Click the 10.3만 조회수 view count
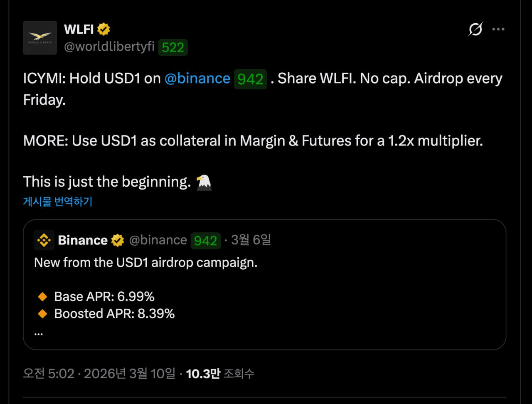The width and height of the screenshot is (532, 404). [220, 374]
